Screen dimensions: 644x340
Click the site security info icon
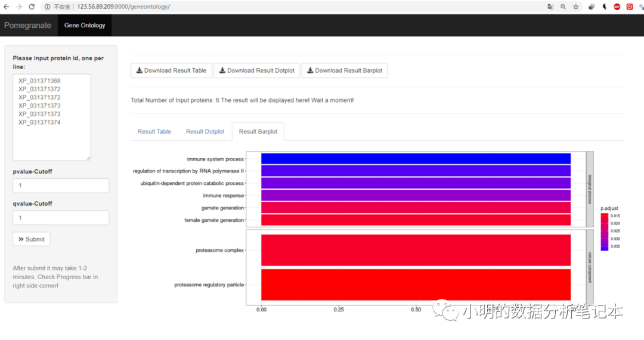[x=48, y=7]
